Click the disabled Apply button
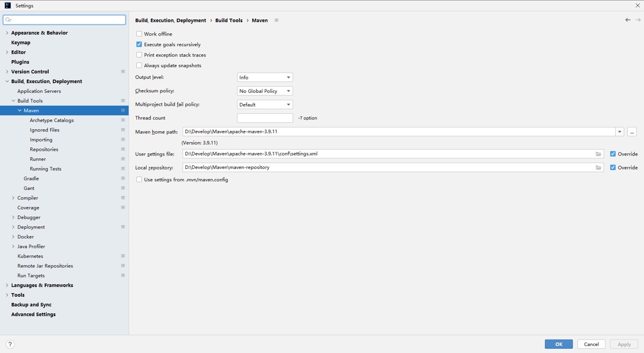644x353 pixels. tap(624, 344)
